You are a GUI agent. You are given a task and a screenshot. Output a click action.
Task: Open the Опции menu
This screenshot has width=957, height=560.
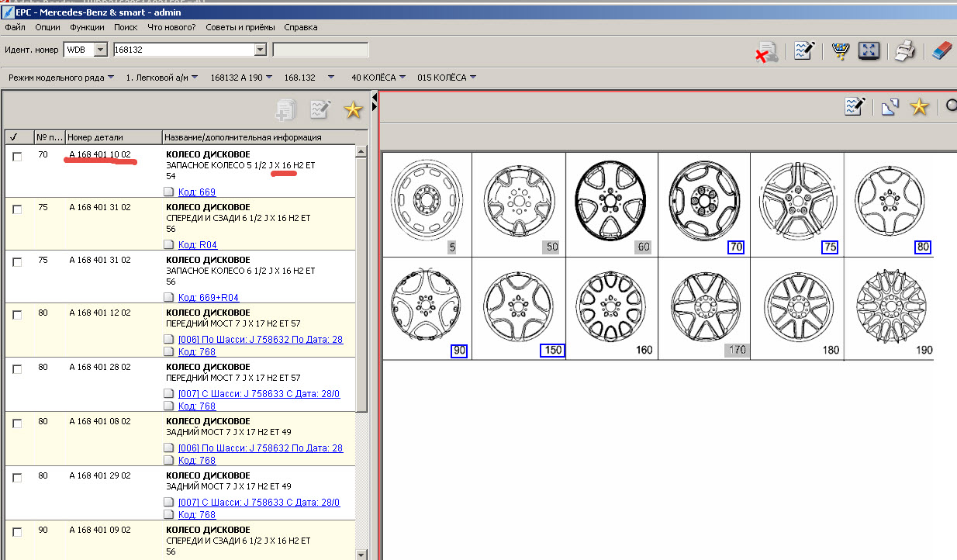47,27
